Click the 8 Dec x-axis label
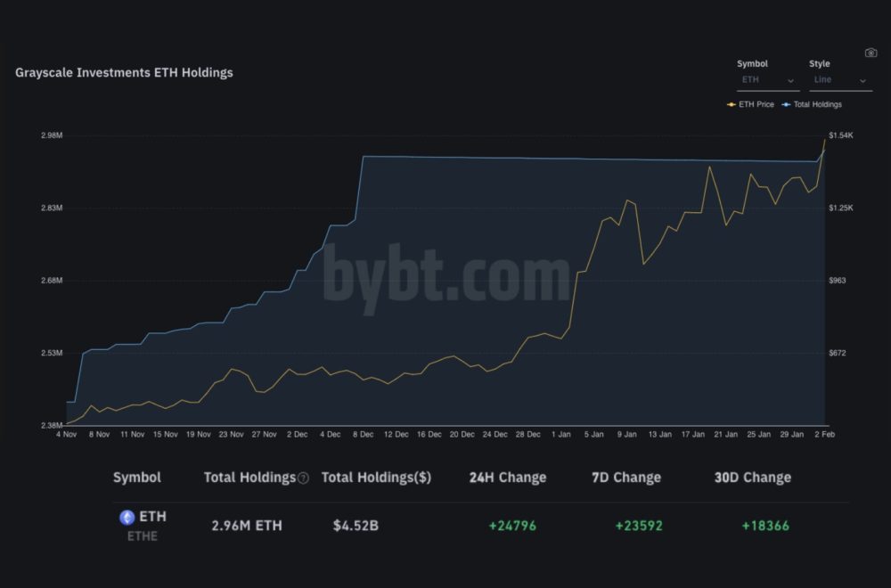 [364, 435]
